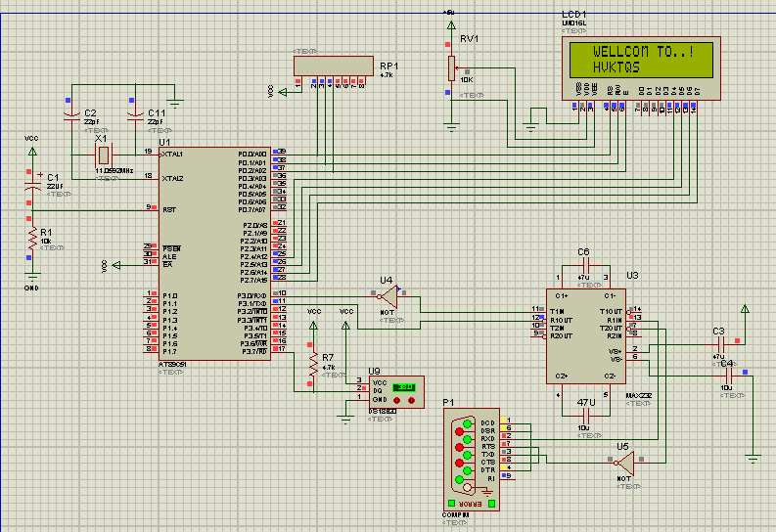The width and height of the screenshot is (776, 532).
Task: Click the DS18B20 green temperature readout
Action: (402, 388)
